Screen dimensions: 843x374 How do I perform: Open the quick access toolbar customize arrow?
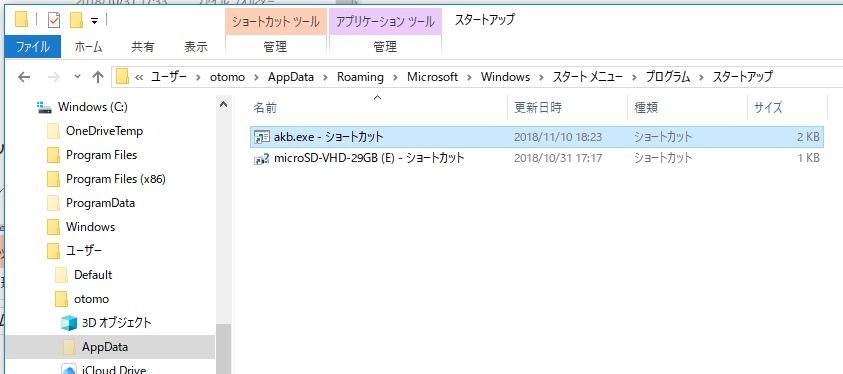pyautogui.click(x=94, y=21)
